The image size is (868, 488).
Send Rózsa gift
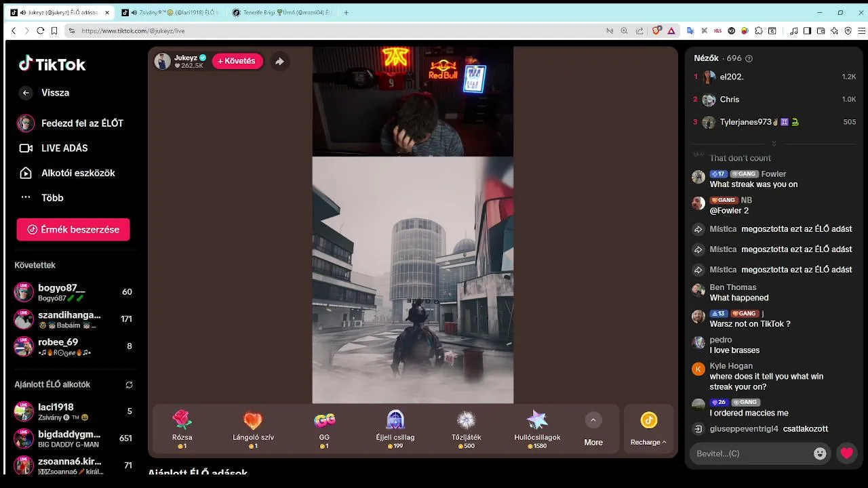182,430
